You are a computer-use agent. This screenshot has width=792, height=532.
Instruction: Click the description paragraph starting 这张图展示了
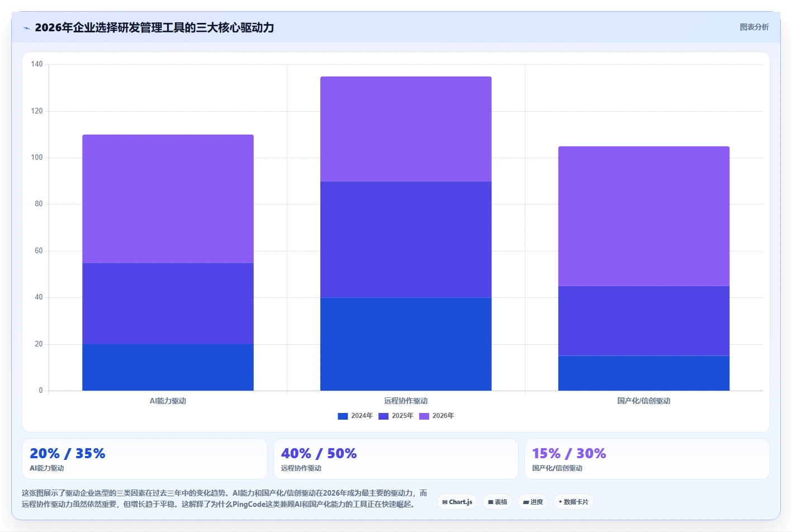click(x=225, y=498)
